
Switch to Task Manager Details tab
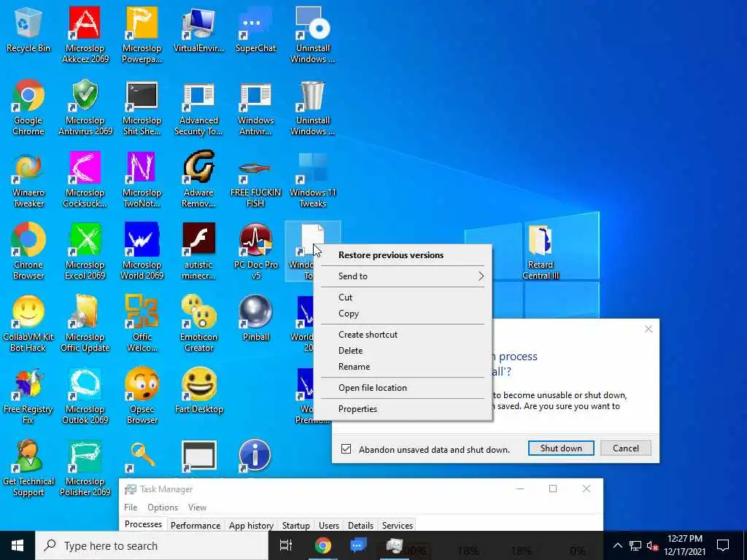coord(360,525)
